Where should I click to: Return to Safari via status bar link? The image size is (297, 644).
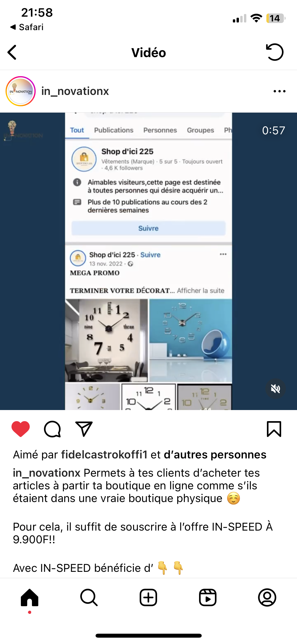(x=27, y=27)
